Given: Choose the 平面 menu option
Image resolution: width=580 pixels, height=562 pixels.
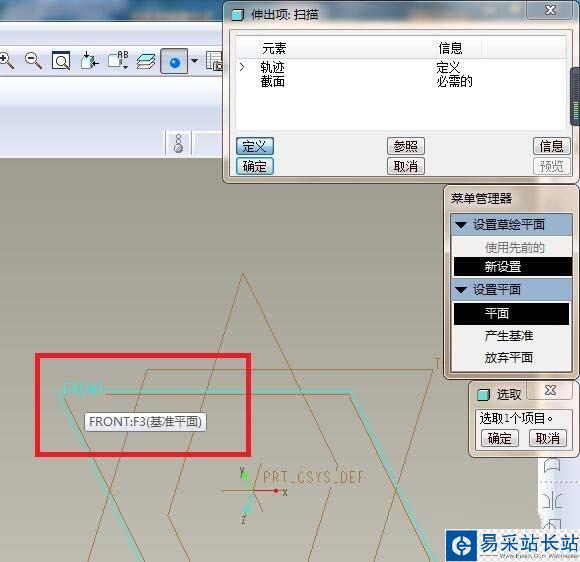Looking at the screenshot, I should coord(511,314).
